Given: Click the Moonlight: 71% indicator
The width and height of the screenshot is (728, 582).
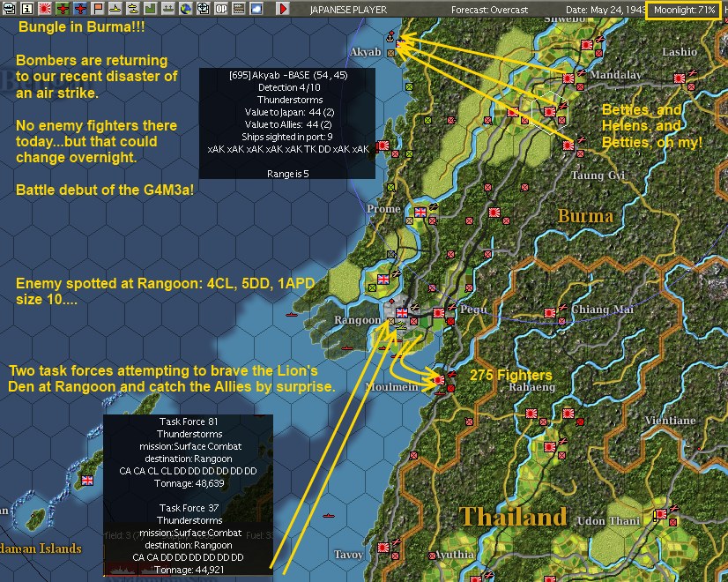Looking at the screenshot, I should [x=683, y=10].
